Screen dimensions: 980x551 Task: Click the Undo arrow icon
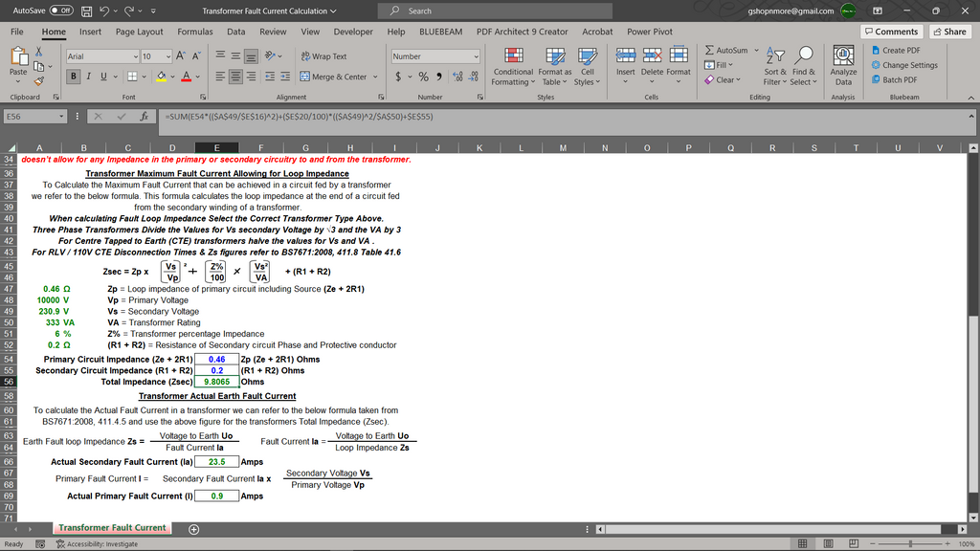104,11
